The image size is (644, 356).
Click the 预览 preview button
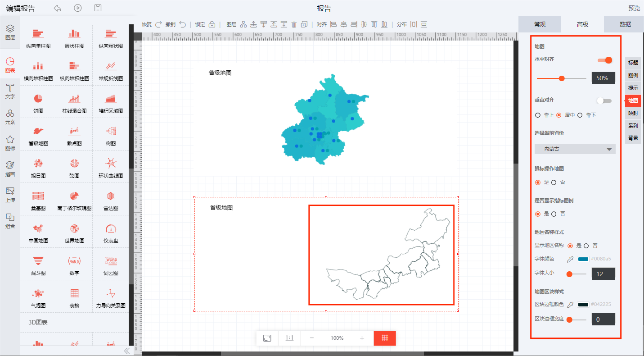[634, 8]
